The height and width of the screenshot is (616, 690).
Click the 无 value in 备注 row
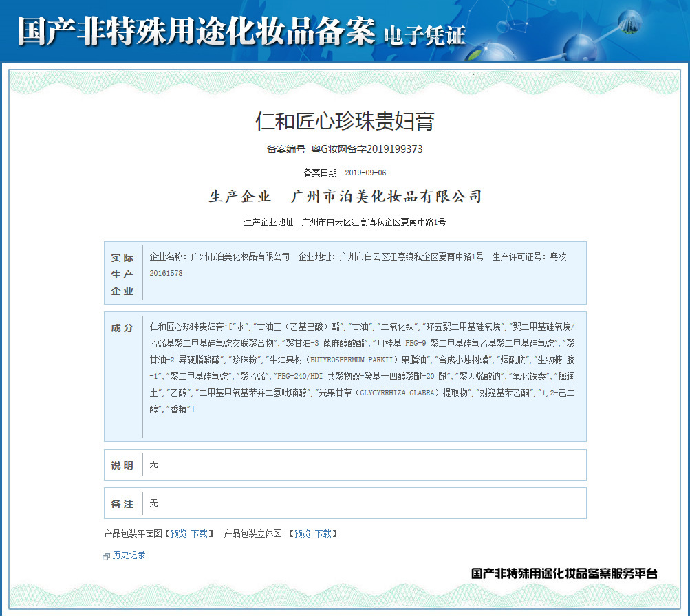pos(153,503)
